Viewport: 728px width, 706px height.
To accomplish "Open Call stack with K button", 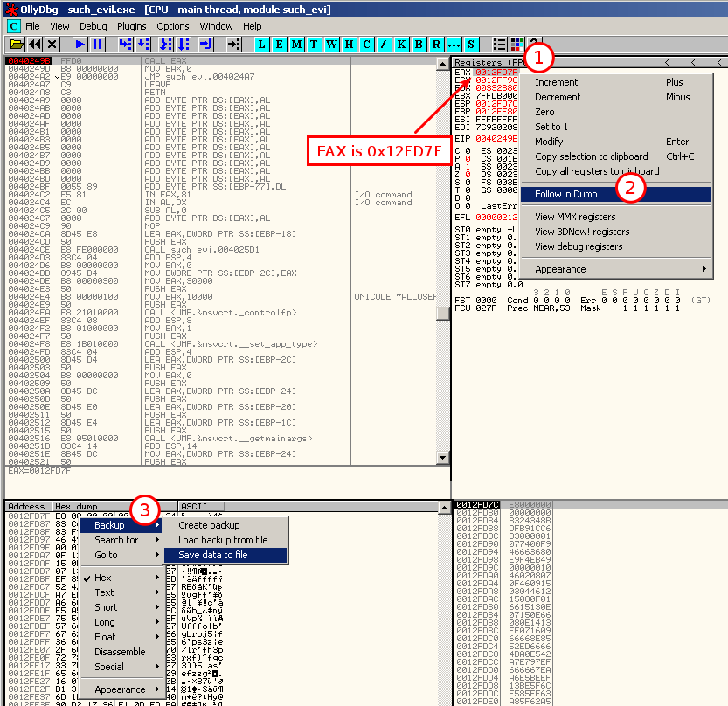I will point(402,44).
